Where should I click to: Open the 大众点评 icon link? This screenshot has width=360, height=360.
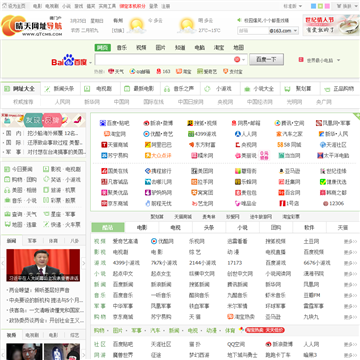[148, 155]
